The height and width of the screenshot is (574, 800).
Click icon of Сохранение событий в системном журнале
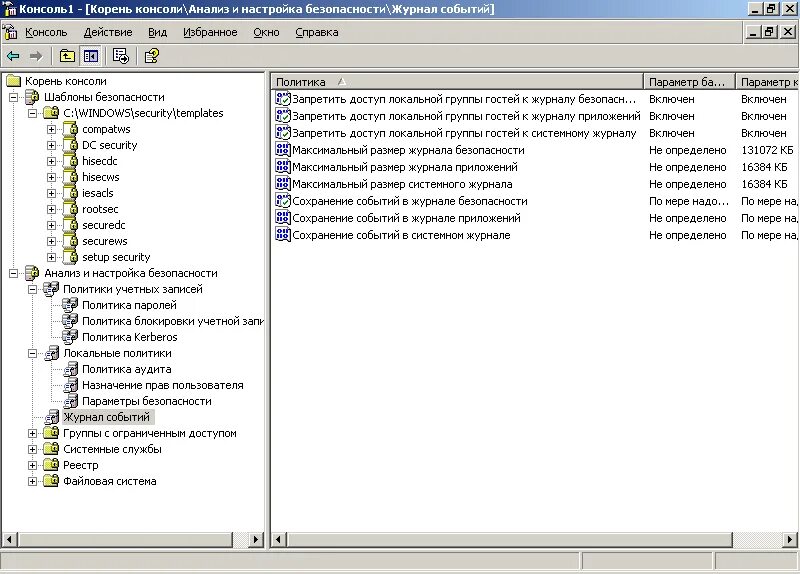[283, 235]
